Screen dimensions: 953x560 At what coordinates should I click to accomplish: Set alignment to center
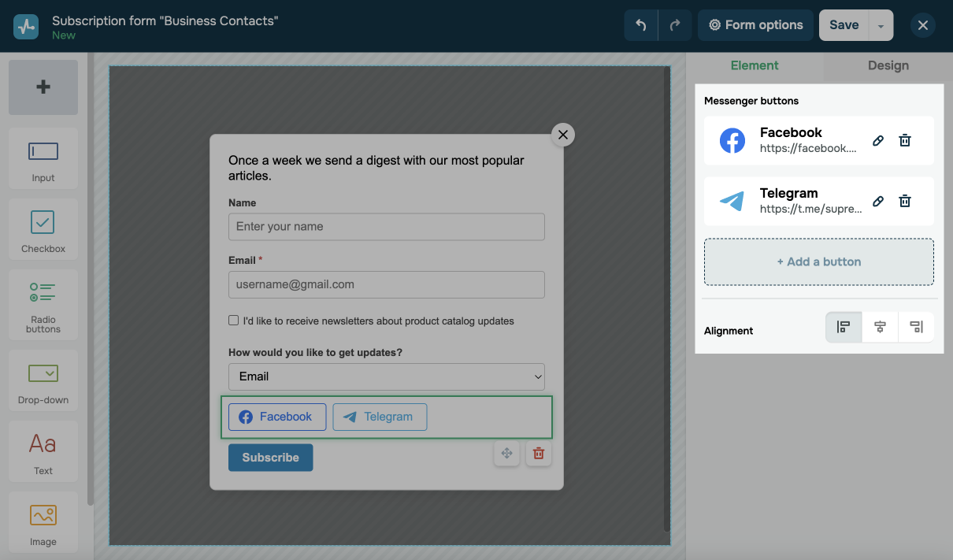[x=880, y=327]
